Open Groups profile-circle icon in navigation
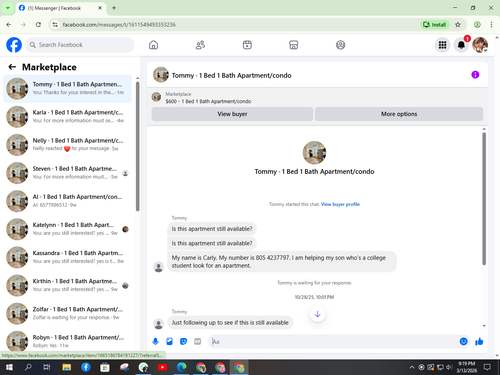500x375 pixels. (340, 45)
